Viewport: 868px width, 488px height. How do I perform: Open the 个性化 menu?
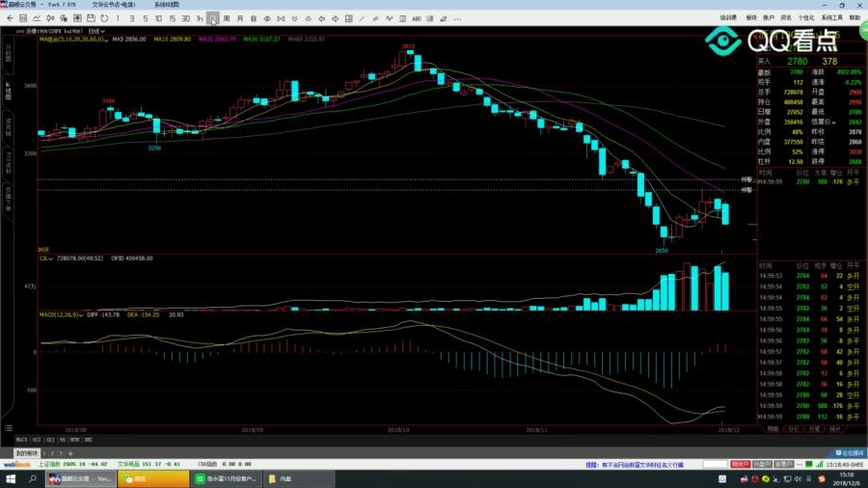(805, 17)
